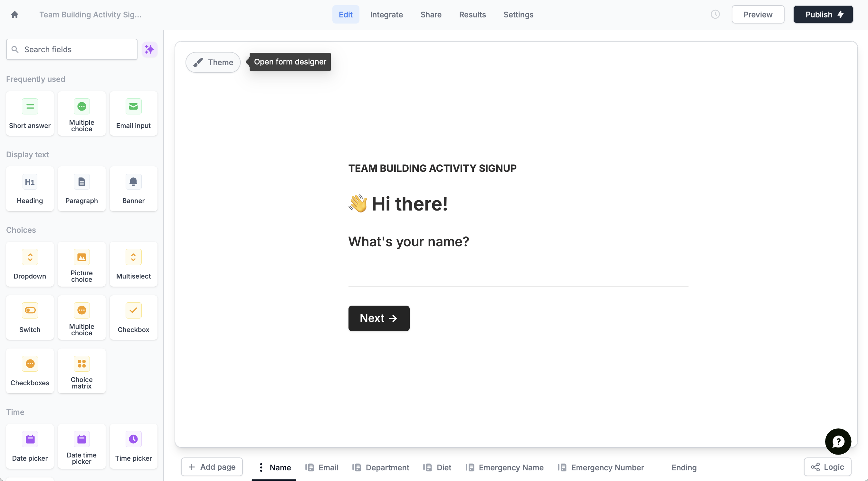Click the Next button in form
868x481 pixels.
tap(379, 318)
